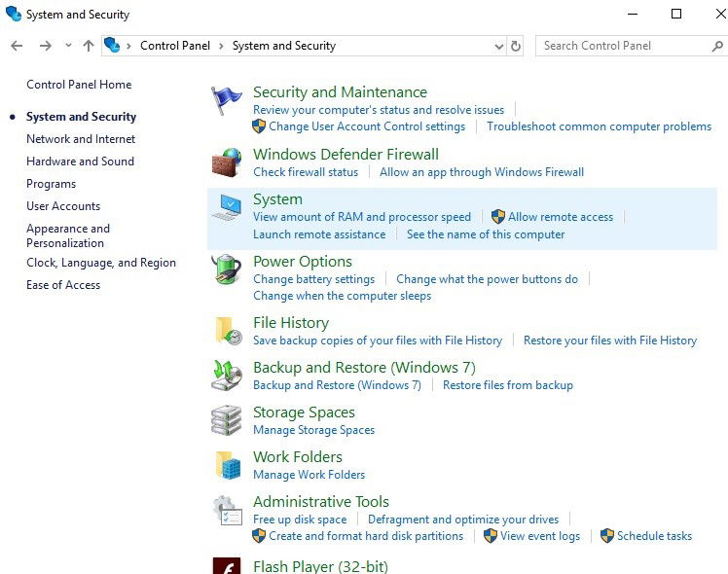
Task: Click the shield icon beside Allow remote access
Action: pyautogui.click(x=497, y=216)
